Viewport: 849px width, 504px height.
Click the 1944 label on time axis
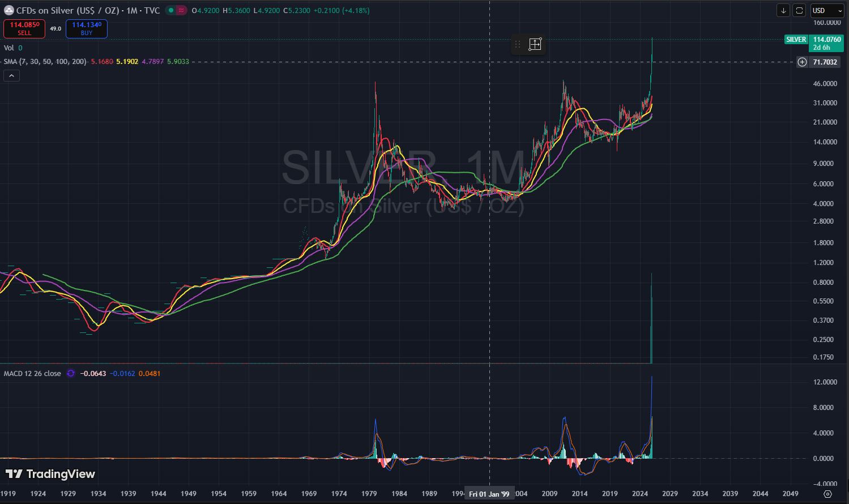click(159, 494)
